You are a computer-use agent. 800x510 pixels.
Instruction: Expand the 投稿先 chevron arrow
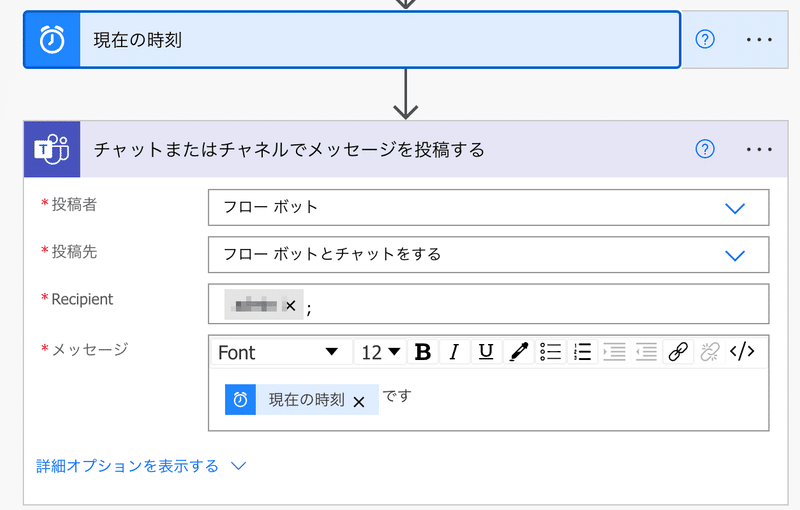point(735,255)
